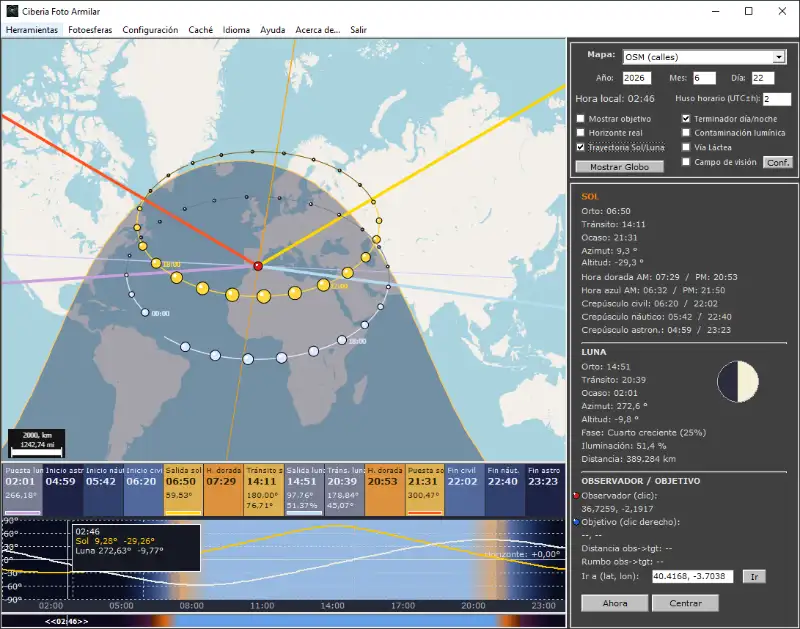Click the LUNA section heading
This screenshot has height=629, width=800.
coord(594,352)
